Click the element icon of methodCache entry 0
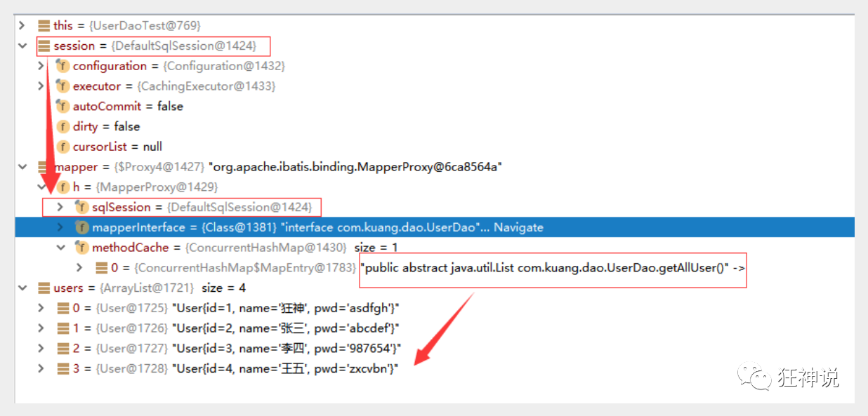Screen dimensions: 868x416 point(100,267)
